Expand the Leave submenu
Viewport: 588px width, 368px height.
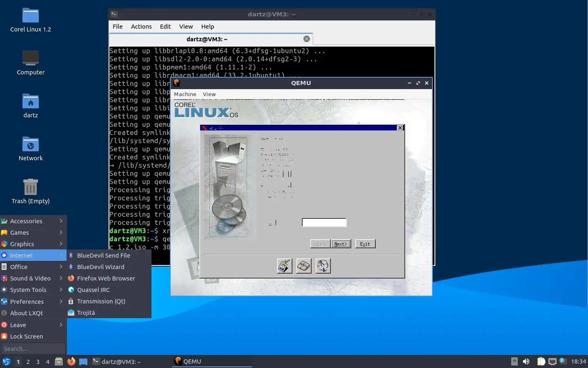tap(33, 325)
